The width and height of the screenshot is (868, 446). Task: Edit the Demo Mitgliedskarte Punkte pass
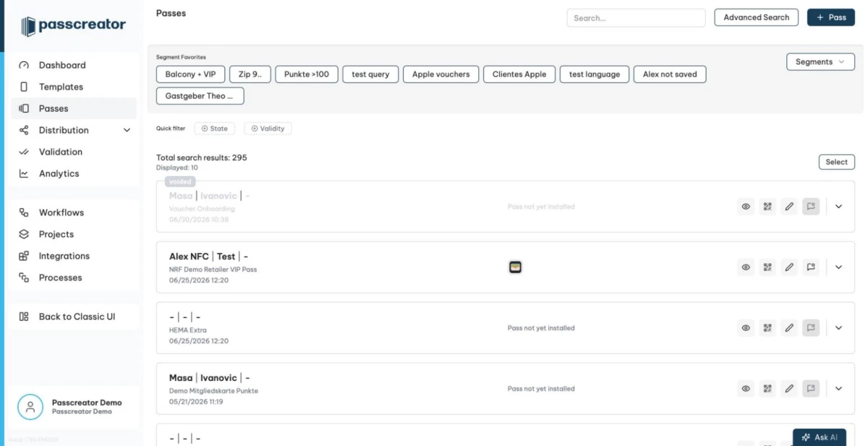point(789,389)
